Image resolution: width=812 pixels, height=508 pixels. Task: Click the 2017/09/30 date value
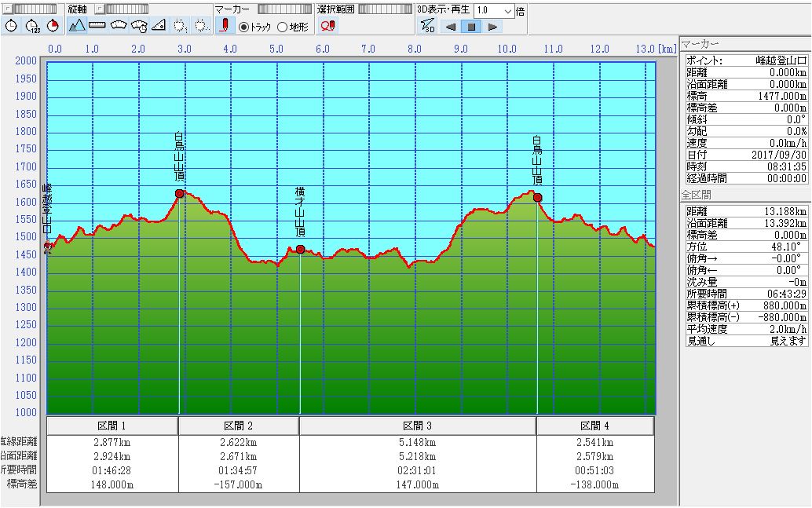(779, 155)
